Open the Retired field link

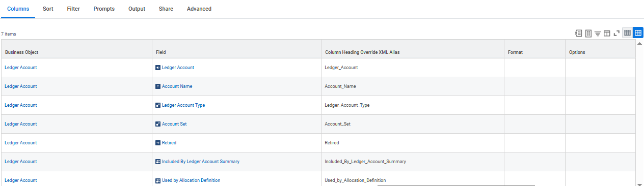(x=169, y=143)
